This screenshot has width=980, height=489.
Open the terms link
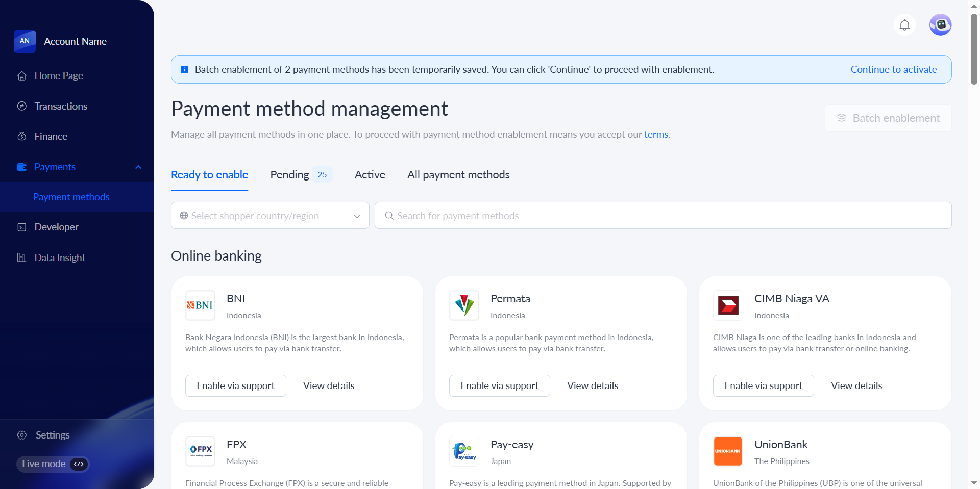coord(656,134)
